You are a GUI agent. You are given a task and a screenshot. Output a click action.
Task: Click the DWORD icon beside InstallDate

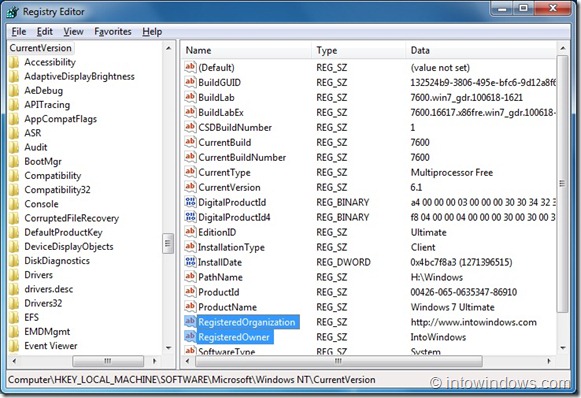tap(190, 262)
